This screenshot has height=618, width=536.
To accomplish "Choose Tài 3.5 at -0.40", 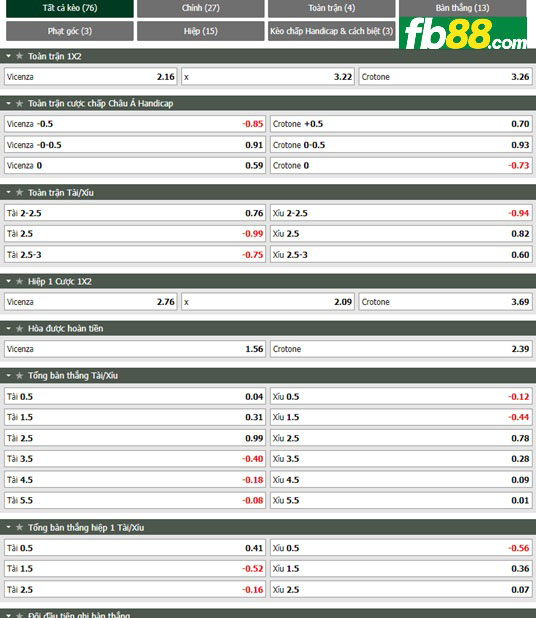I will tap(135, 459).
